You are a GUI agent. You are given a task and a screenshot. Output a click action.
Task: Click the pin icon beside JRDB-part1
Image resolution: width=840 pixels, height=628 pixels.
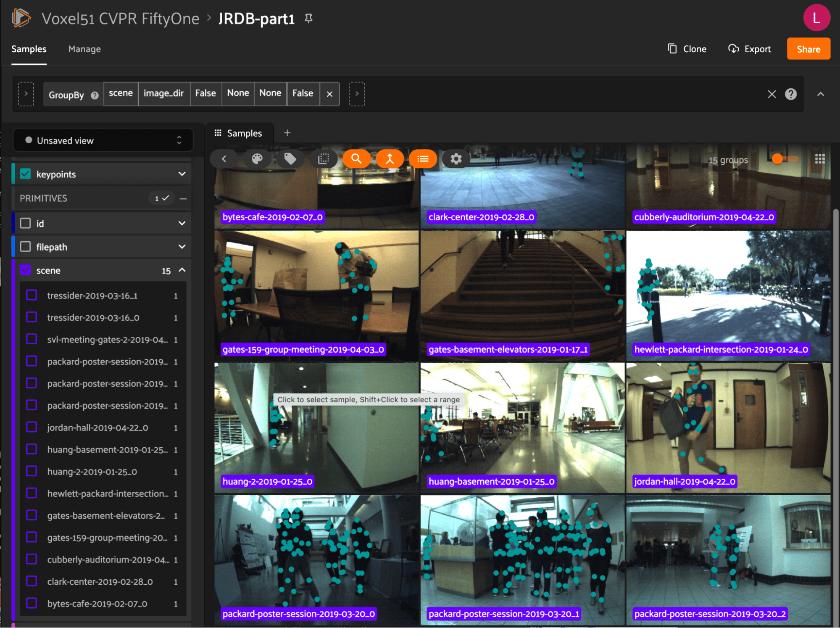[309, 18]
